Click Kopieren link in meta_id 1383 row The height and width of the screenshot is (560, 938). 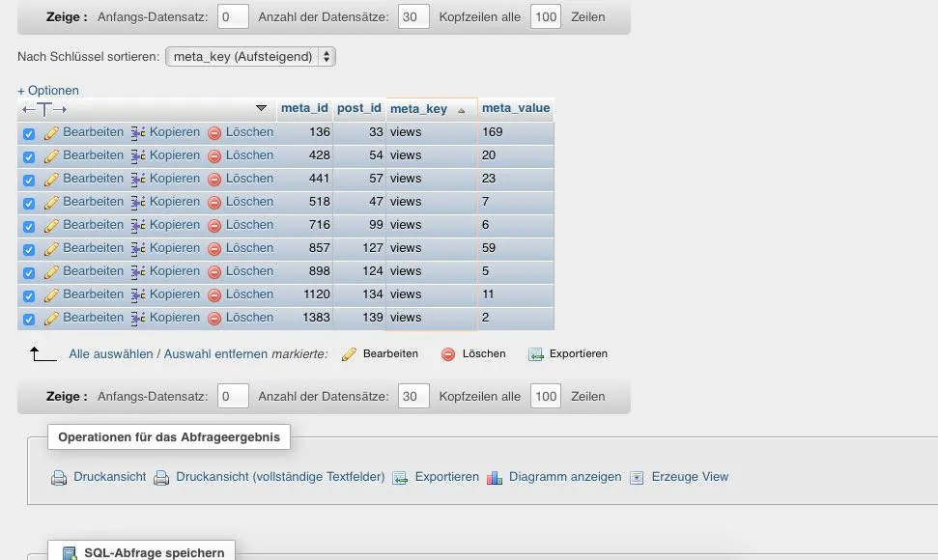click(x=175, y=318)
